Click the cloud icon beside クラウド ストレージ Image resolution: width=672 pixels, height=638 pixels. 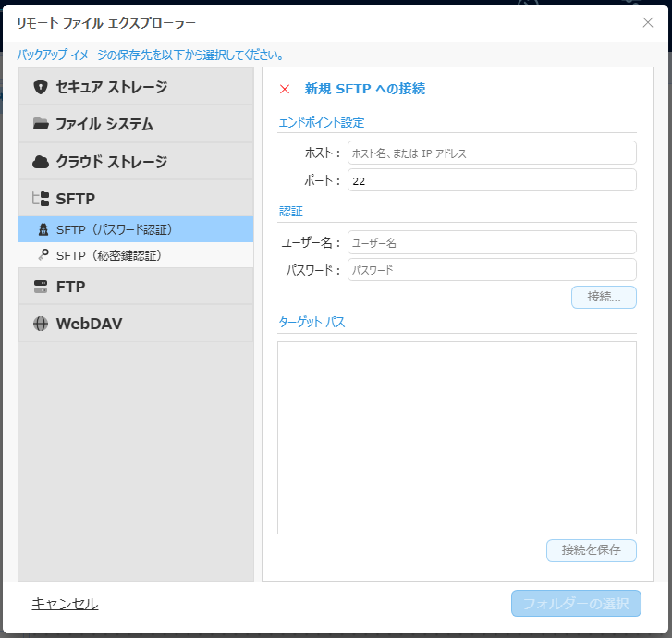(x=41, y=162)
